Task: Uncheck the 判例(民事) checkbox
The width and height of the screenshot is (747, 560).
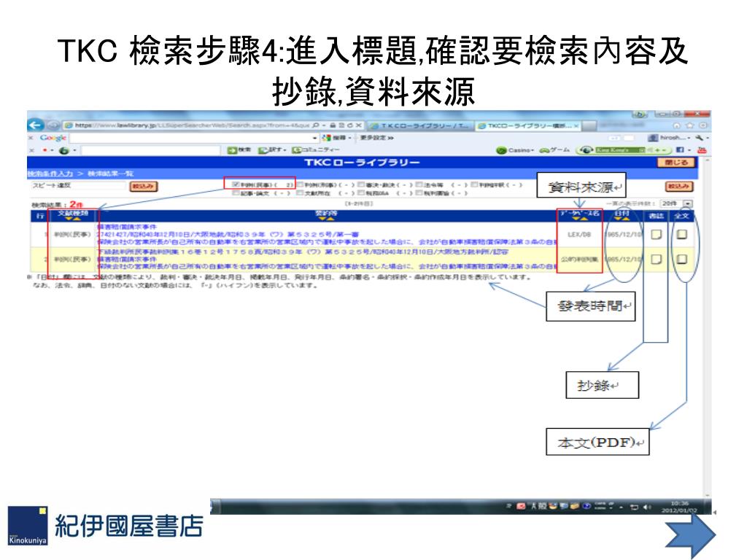Action: (236, 184)
